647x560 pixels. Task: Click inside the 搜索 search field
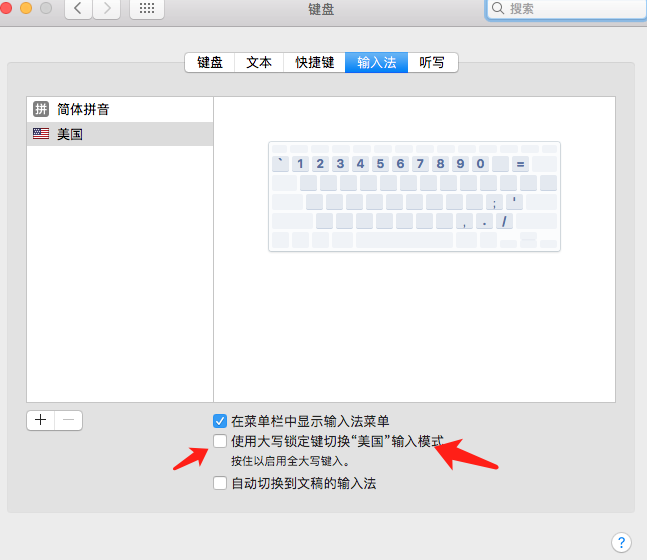[x=566, y=9]
